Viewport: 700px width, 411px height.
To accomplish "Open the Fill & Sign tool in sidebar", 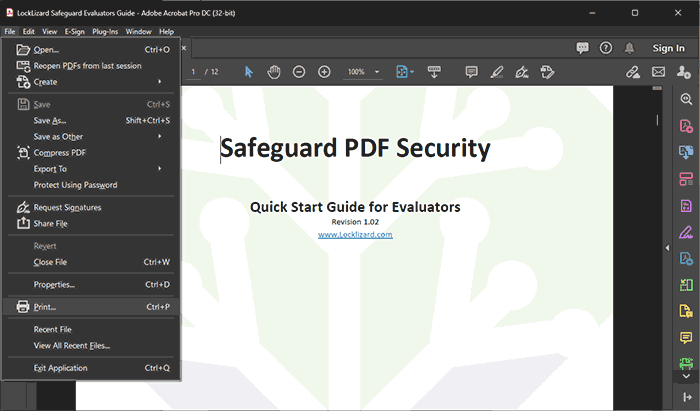I will (x=686, y=232).
